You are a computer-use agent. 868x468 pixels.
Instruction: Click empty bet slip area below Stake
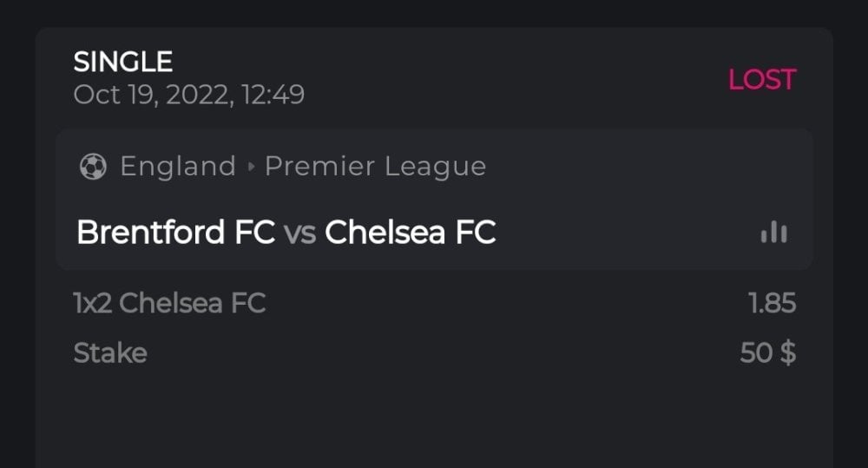[x=434, y=417]
